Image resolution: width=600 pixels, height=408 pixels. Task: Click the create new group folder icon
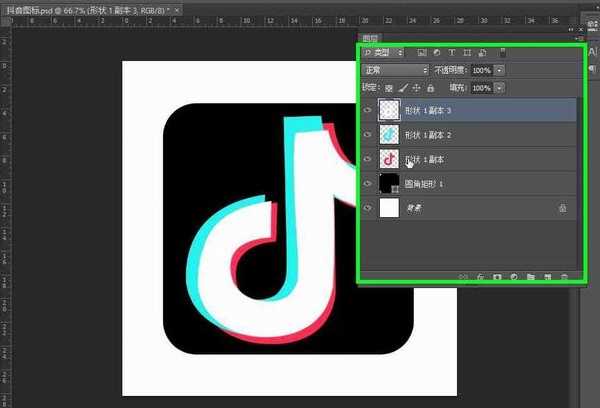tap(530, 276)
